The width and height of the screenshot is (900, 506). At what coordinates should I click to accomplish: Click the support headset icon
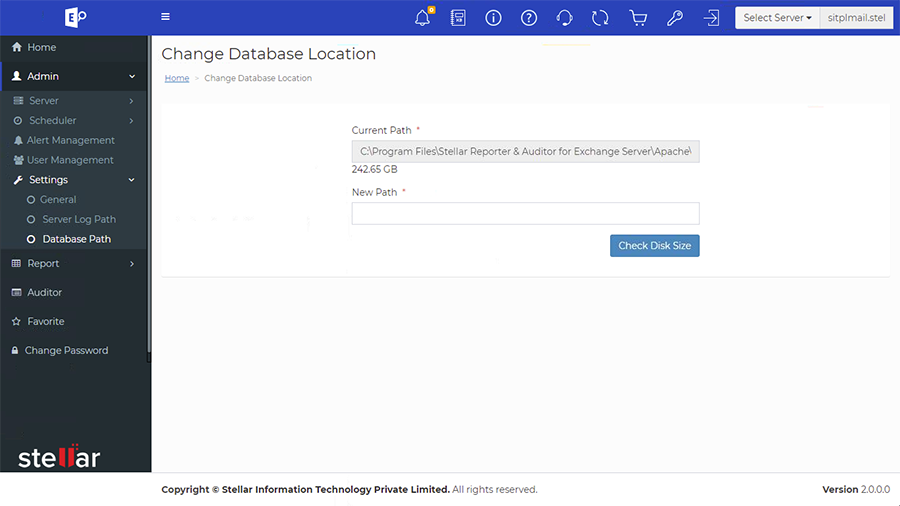[564, 18]
